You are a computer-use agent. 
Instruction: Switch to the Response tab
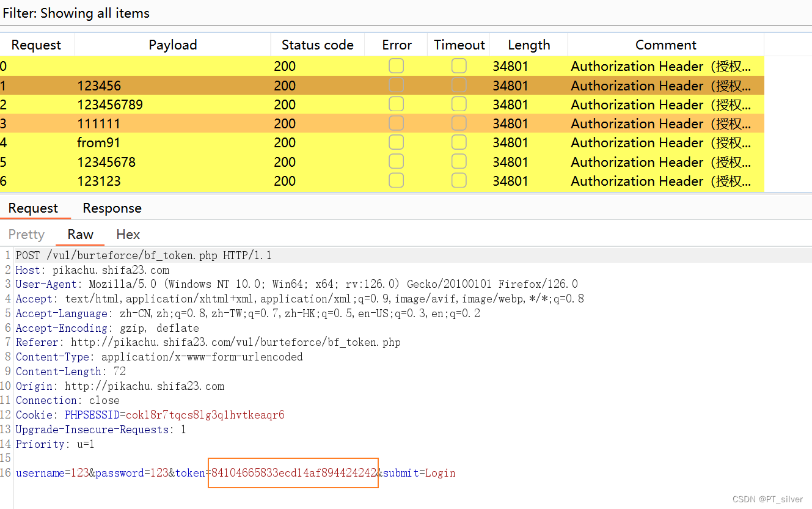112,208
